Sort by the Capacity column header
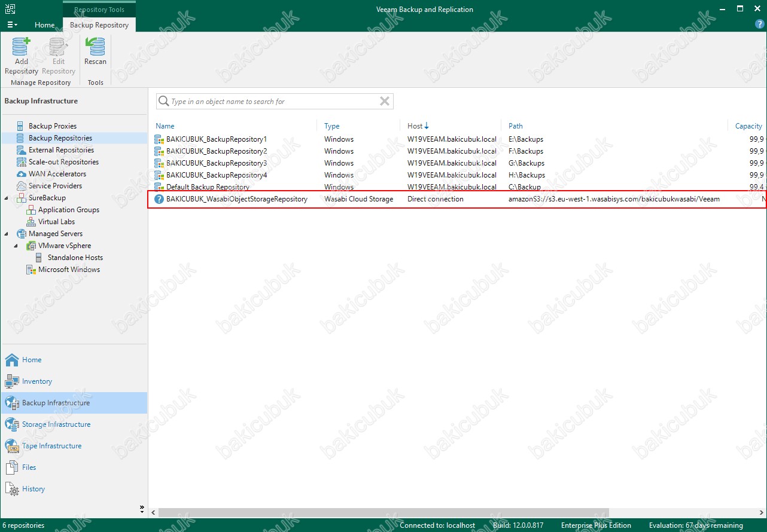This screenshot has height=532, width=767. pyautogui.click(x=748, y=126)
